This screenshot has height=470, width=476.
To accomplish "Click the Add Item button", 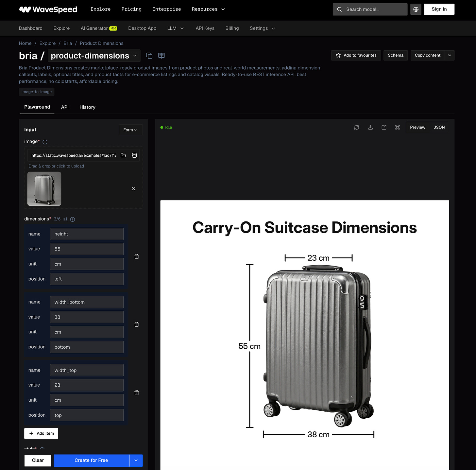I will click(x=41, y=433).
